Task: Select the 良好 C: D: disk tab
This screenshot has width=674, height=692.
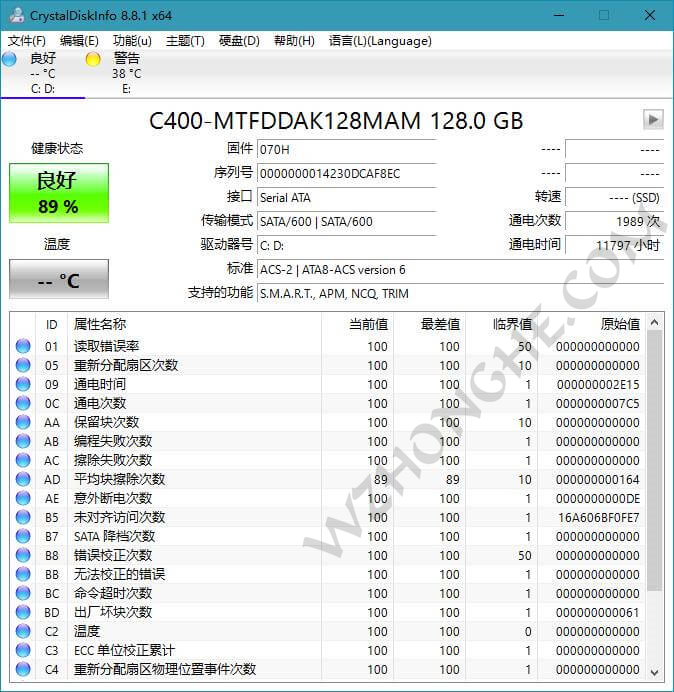Action: tap(43, 73)
